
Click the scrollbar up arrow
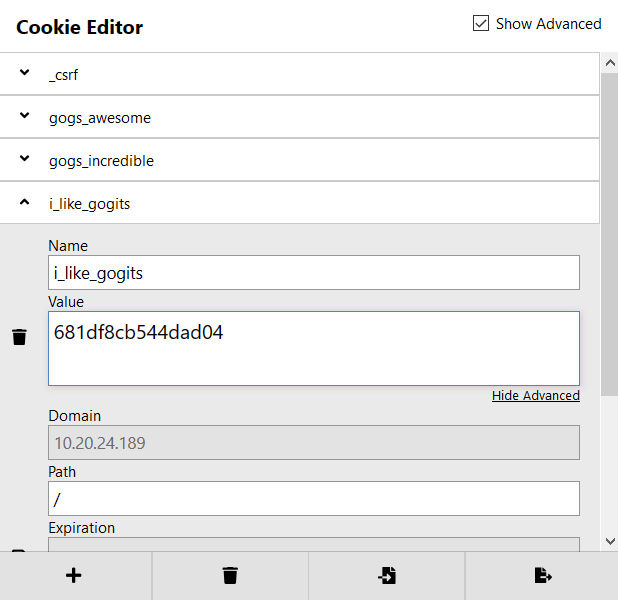click(610, 63)
